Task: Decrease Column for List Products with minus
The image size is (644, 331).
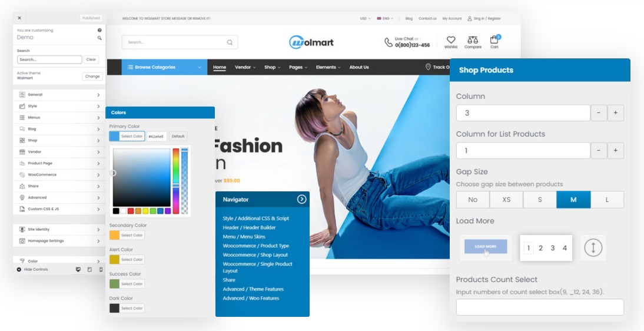Action: click(599, 151)
